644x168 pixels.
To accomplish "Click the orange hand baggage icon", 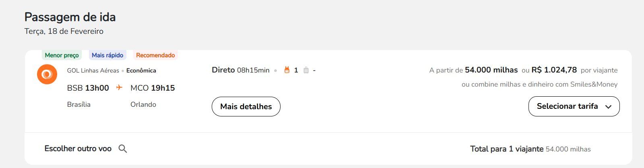I will [287, 70].
